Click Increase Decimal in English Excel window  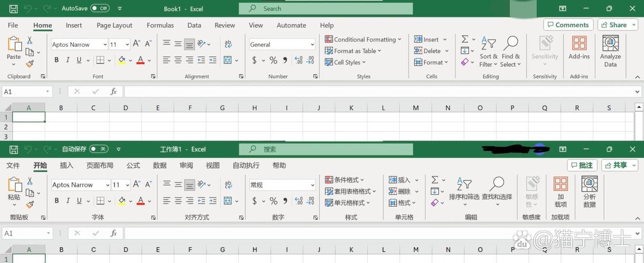pyautogui.click(x=298, y=60)
